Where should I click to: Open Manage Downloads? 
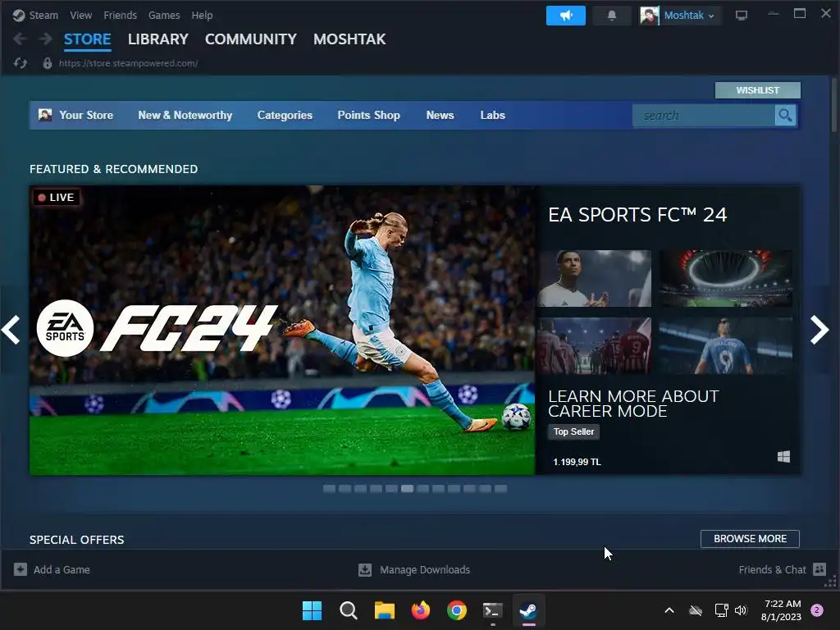(x=414, y=569)
